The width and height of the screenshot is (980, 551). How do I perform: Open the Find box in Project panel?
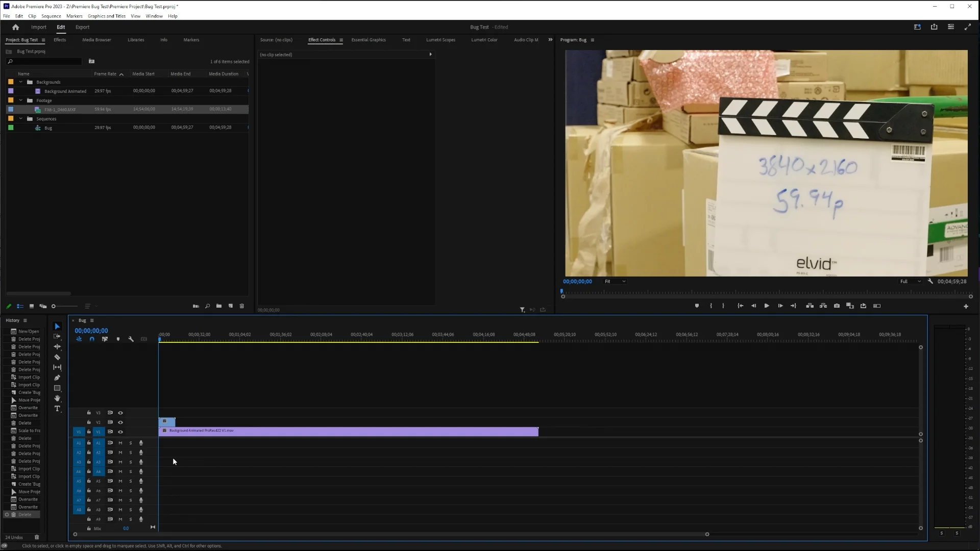click(x=43, y=61)
